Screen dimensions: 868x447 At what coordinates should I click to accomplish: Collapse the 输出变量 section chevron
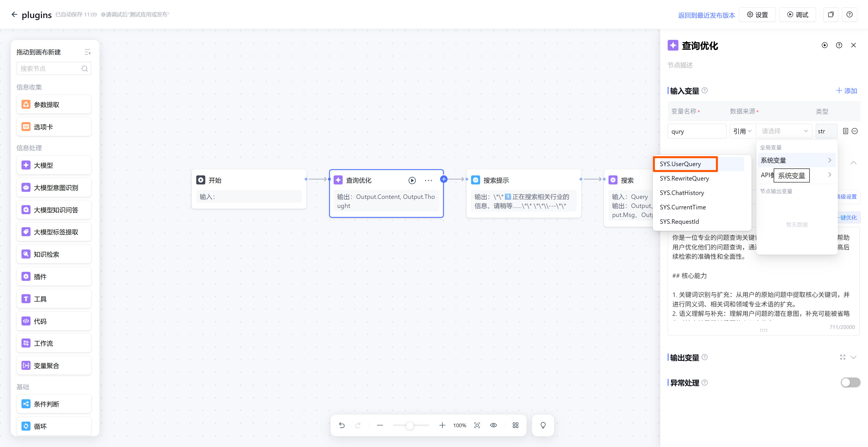pos(853,357)
